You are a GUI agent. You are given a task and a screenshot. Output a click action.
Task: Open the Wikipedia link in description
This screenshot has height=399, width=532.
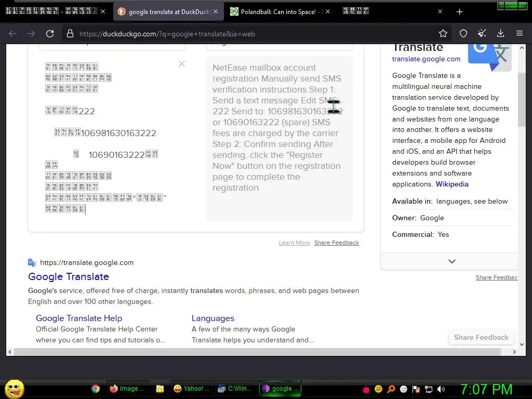[x=452, y=184]
